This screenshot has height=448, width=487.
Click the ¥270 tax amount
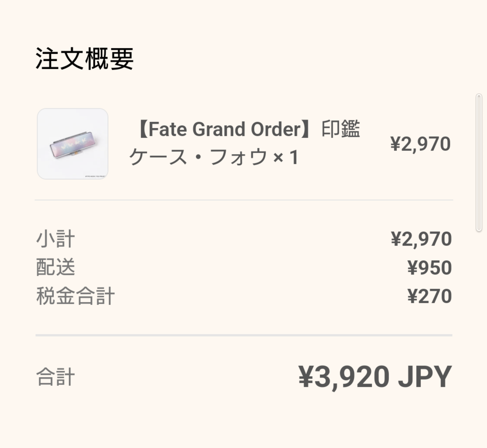[x=430, y=296]
